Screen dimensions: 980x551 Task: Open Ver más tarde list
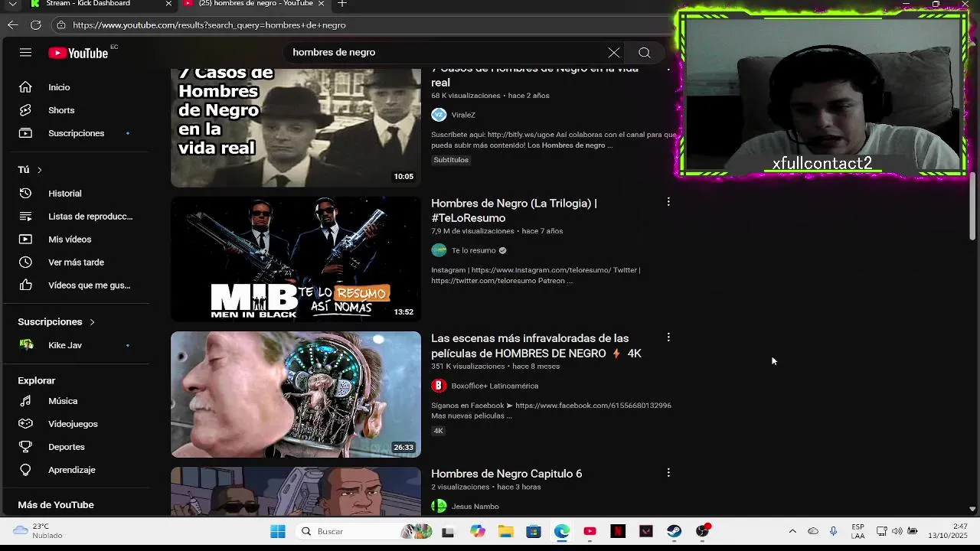coord(75,262)
